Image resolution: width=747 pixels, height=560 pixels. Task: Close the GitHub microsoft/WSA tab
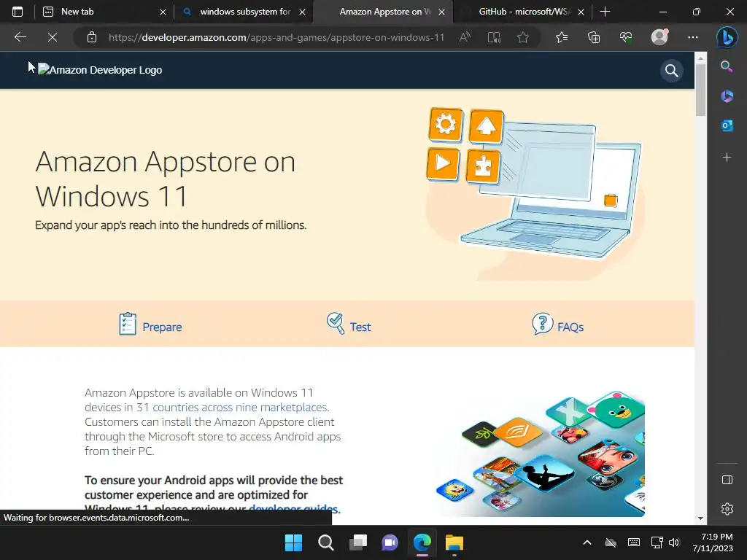[581, 12]
